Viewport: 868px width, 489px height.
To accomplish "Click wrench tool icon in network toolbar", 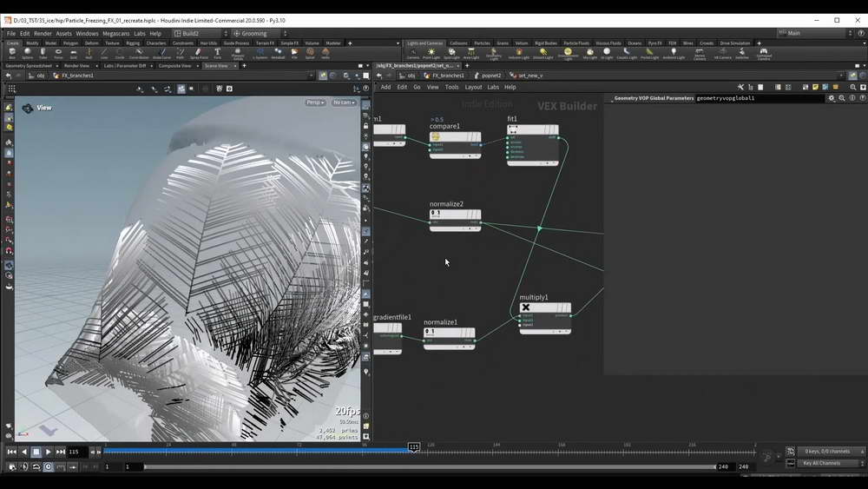I will pyautogui.click(x=740, y=87).
